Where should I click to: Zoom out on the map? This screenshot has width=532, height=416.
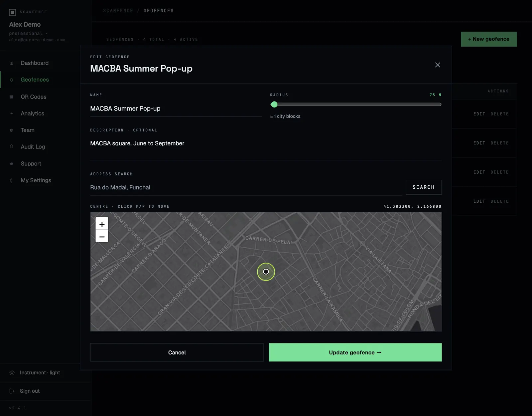point(102,237)
